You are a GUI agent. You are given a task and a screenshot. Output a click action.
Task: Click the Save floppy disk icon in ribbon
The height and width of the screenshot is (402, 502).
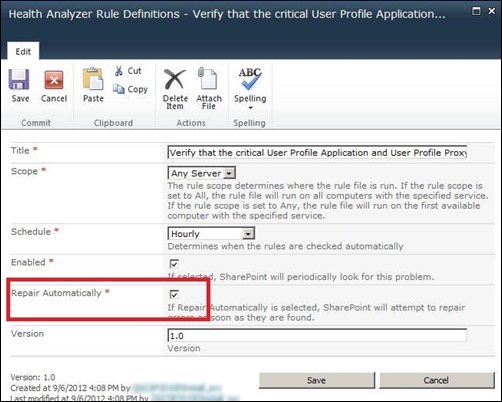coord(19,79)
